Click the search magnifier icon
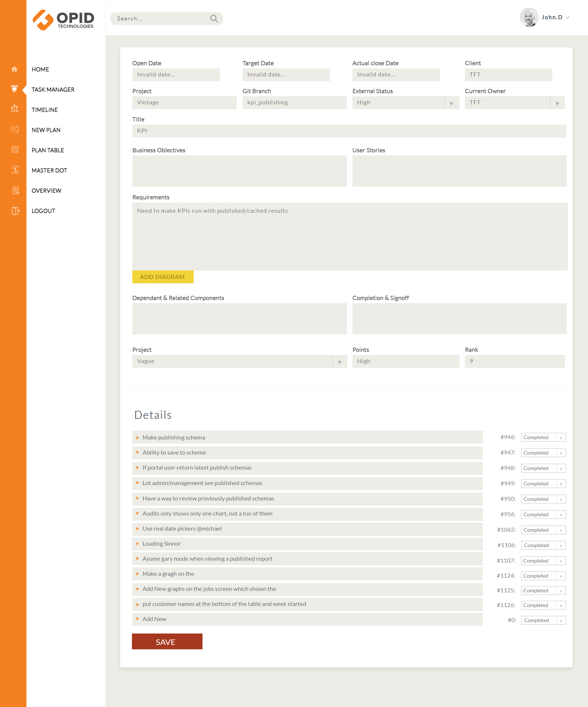Image resolution: width=588 pixels, height=707 pixels. (x=214, y=19)
